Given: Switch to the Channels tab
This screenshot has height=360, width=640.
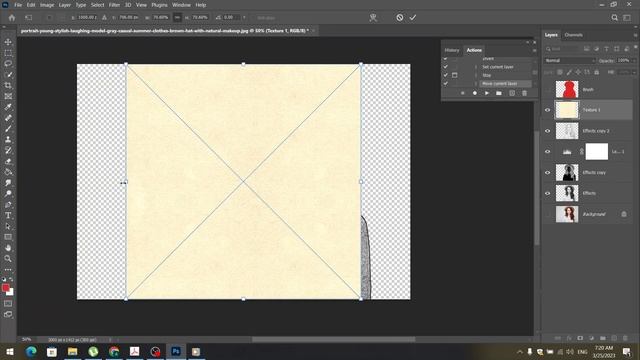Looking at the screenshot, I should (x=573, y=35).
